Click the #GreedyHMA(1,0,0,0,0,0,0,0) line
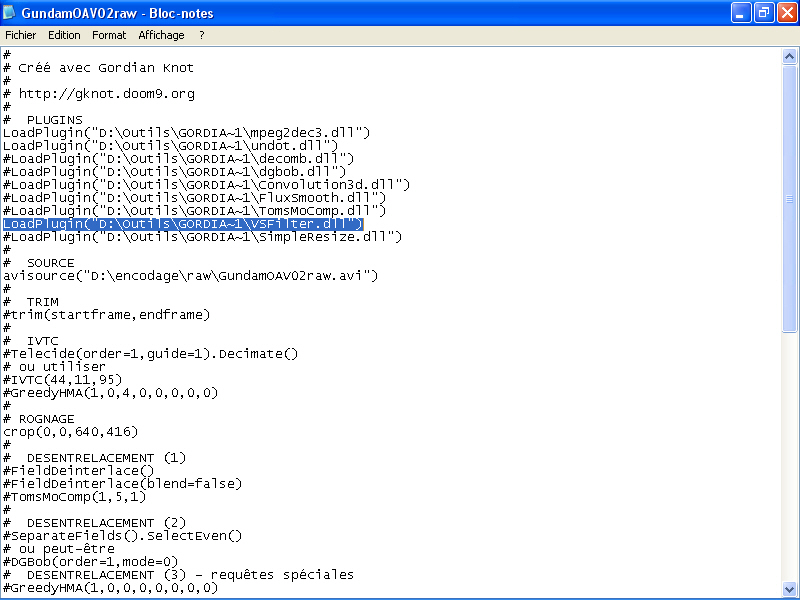Screen dimensions: 800x600 click(x=111, y=588)
